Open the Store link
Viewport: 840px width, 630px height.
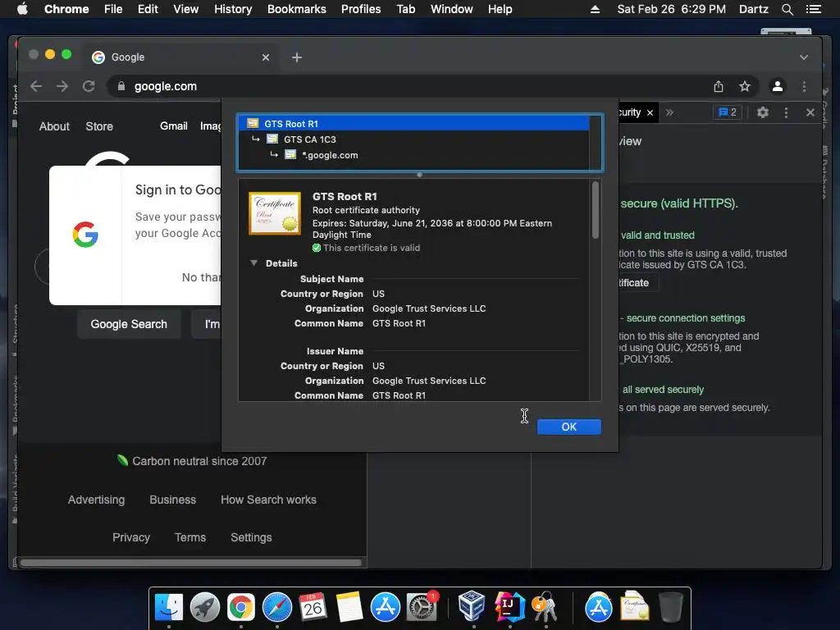click(x=99, y=126)
